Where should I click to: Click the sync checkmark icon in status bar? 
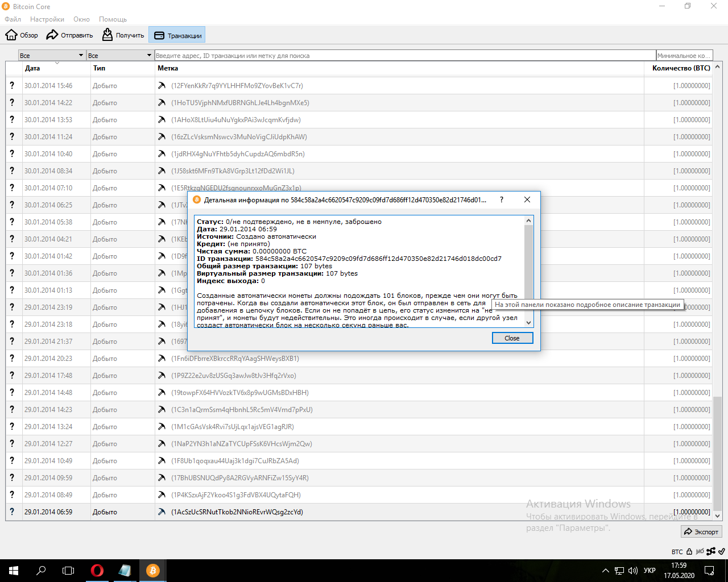(x=721, y=551)
